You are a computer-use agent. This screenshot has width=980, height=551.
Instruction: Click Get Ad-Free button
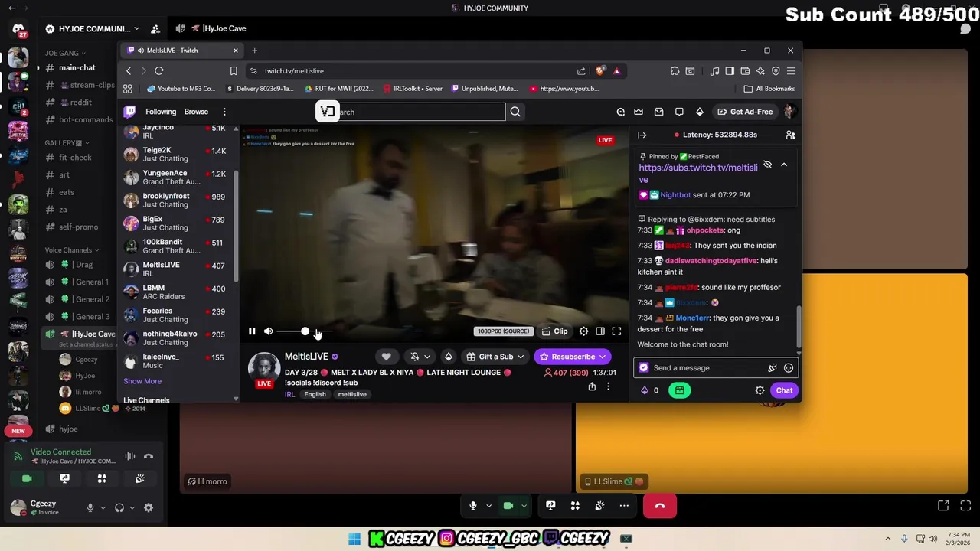click(745, 112)
